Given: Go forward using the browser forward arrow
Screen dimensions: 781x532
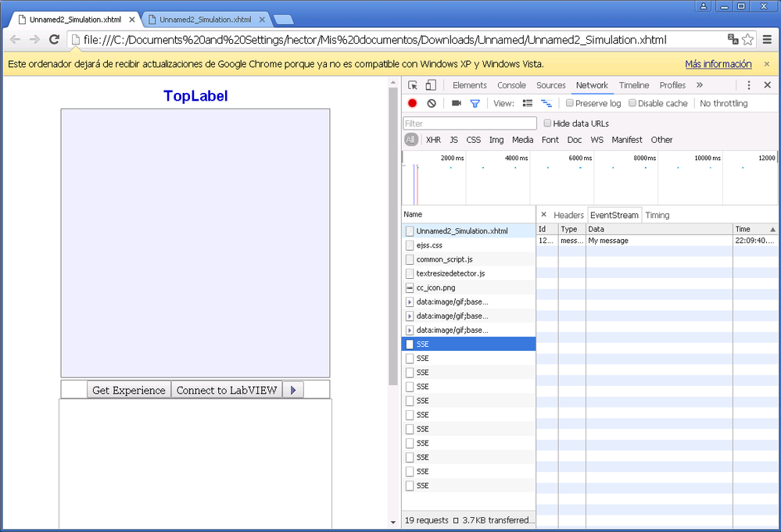Looking at the screenshot, I should coord(34,39).
